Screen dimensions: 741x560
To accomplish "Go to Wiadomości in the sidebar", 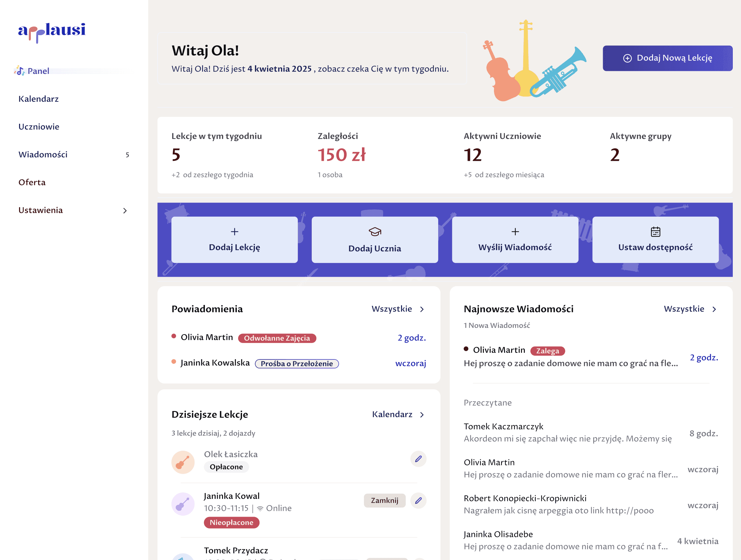I will 43,155.
